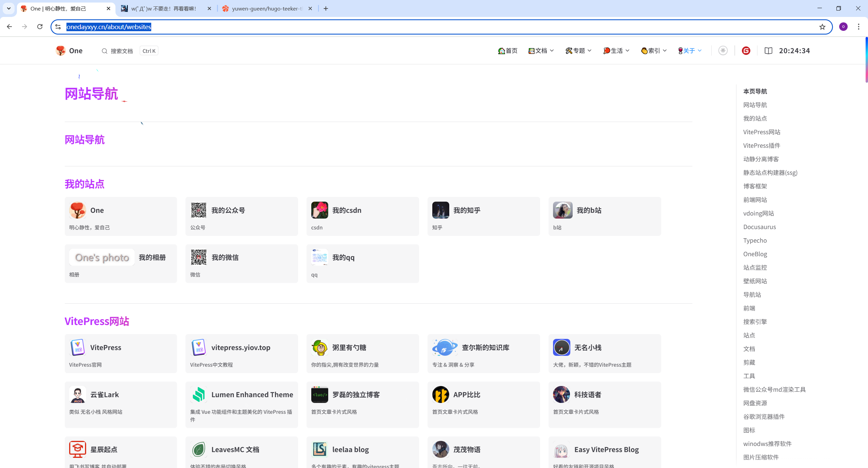Open the 关于 dropdown menu
Image resolution: width=868 pixels, height=468 pixels.
pyautogui.click(x=690, y=50)
